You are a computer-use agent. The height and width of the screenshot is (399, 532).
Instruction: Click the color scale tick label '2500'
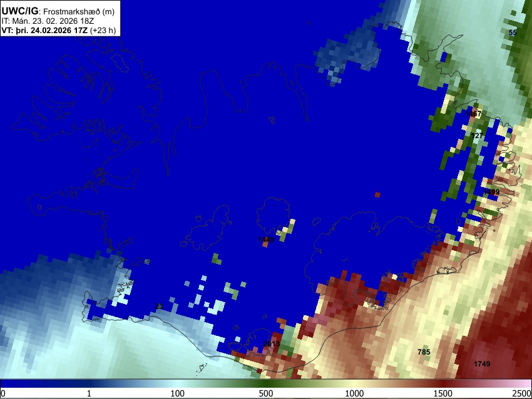[x=522, y=393]
